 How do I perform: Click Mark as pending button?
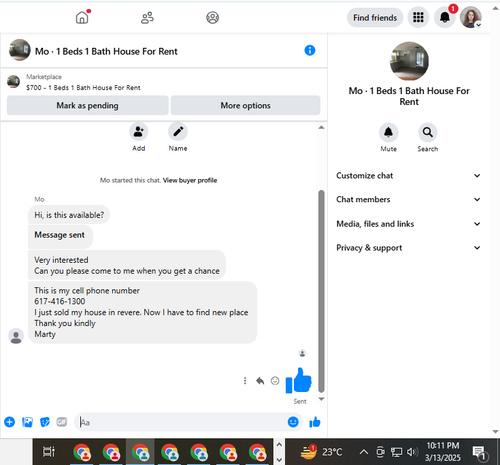pos(87,105)
